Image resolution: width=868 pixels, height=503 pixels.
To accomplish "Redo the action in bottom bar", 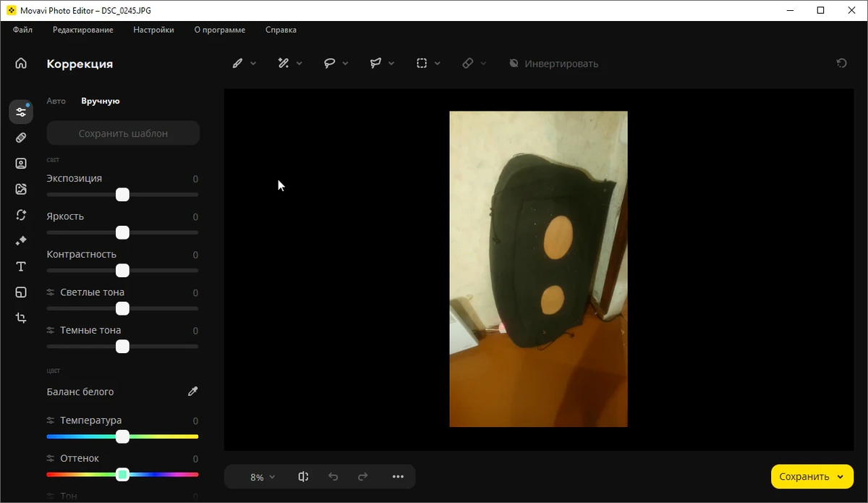I will [363, 477].
